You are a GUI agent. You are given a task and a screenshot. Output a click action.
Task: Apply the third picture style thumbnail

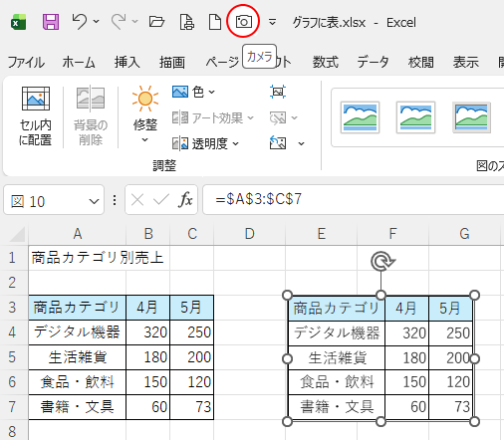click(x=471, y=117)
